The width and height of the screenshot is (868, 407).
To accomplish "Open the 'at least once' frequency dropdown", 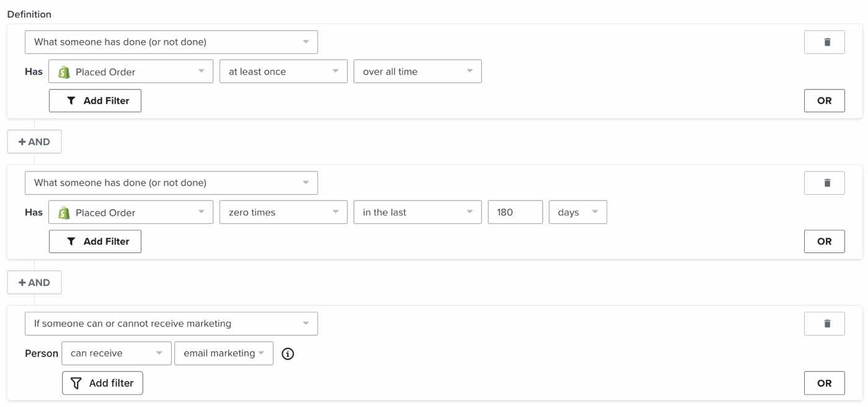I will [283, 72].
